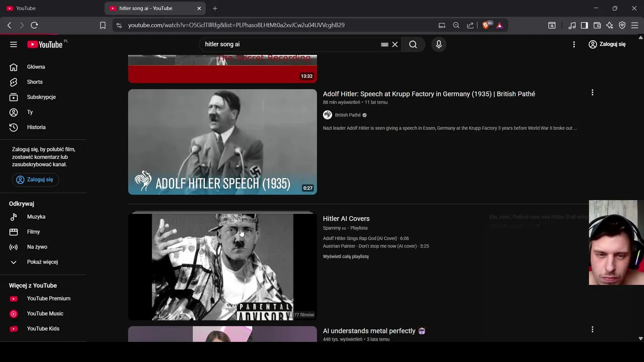Click British Pathé channel avatar
Screen dimensions: 644x362
tap(328, 115)
